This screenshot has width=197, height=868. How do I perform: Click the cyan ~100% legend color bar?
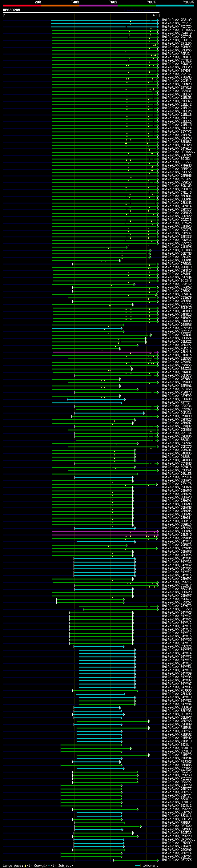(175, 6)
